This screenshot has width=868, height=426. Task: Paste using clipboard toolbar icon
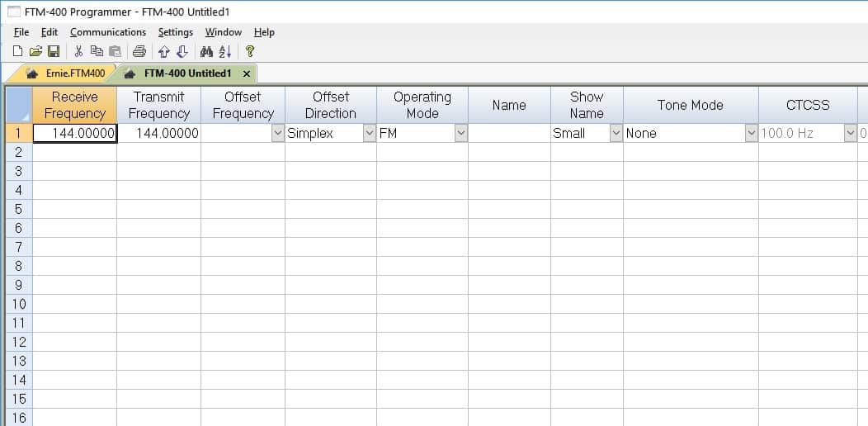click(115, 51)
